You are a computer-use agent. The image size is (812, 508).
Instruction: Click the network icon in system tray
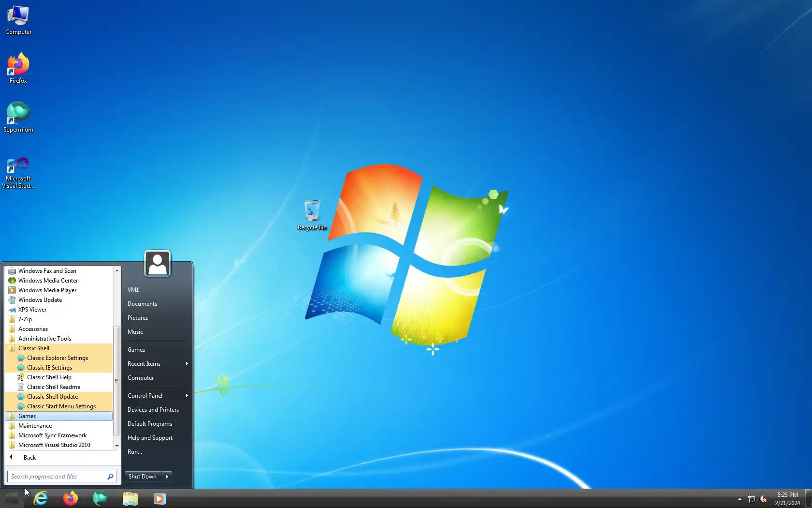pyautogui.click(x=752, y=499)
